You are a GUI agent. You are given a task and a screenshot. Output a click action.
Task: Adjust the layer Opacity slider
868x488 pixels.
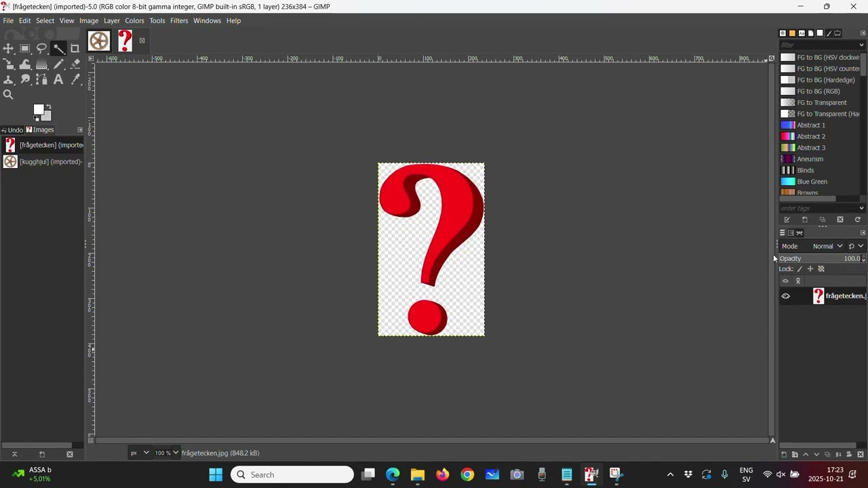tap(822, 258)
